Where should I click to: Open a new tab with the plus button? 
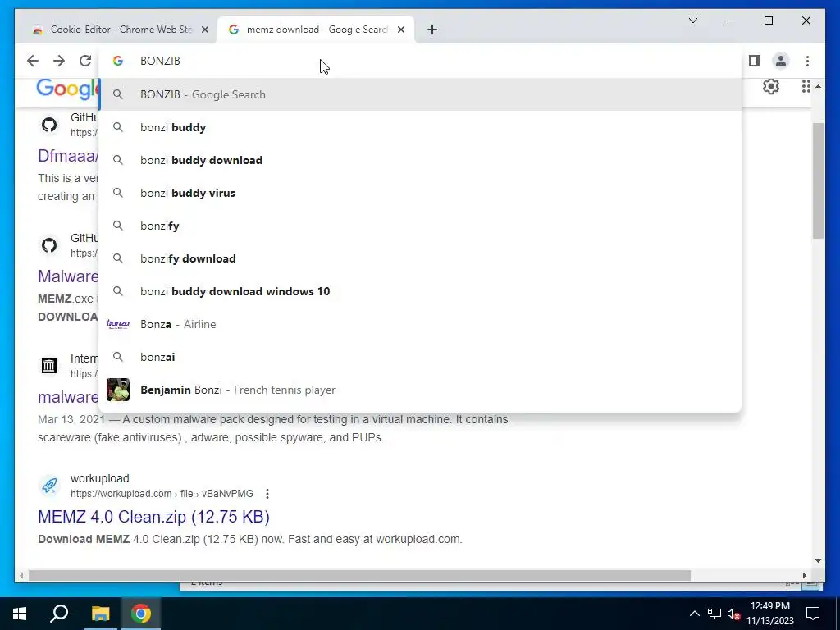point(432,30)
